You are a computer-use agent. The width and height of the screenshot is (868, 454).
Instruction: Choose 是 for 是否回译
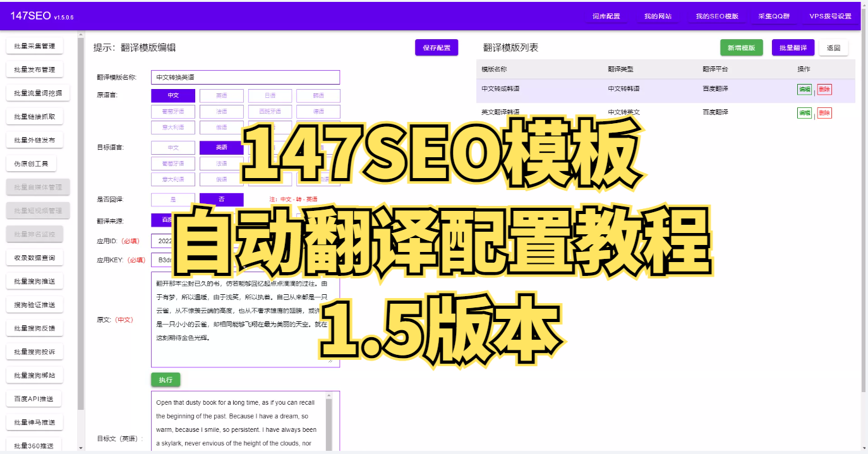(173, 199)
